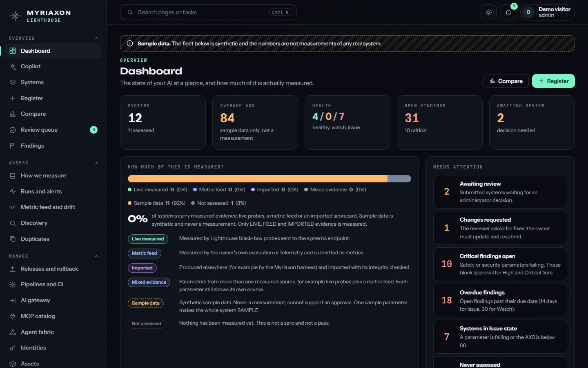588x368 pixels.
Task: Select Register in the sidebar navigation
Action: click(x=53, y=99)
